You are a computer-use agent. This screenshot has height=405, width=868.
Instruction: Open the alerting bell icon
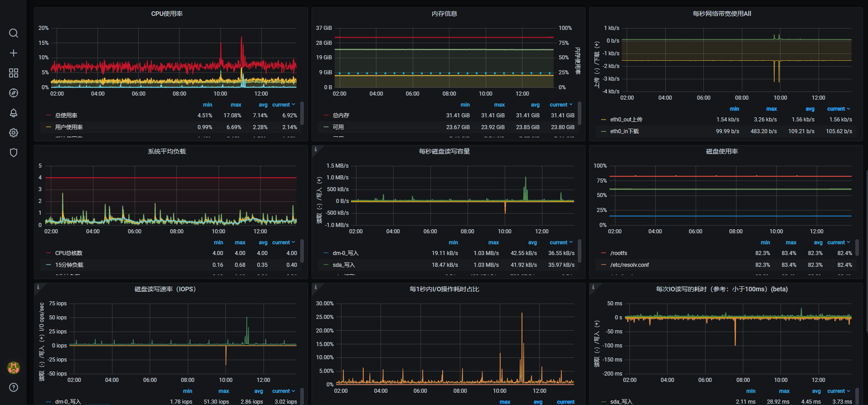pos(14,113)
